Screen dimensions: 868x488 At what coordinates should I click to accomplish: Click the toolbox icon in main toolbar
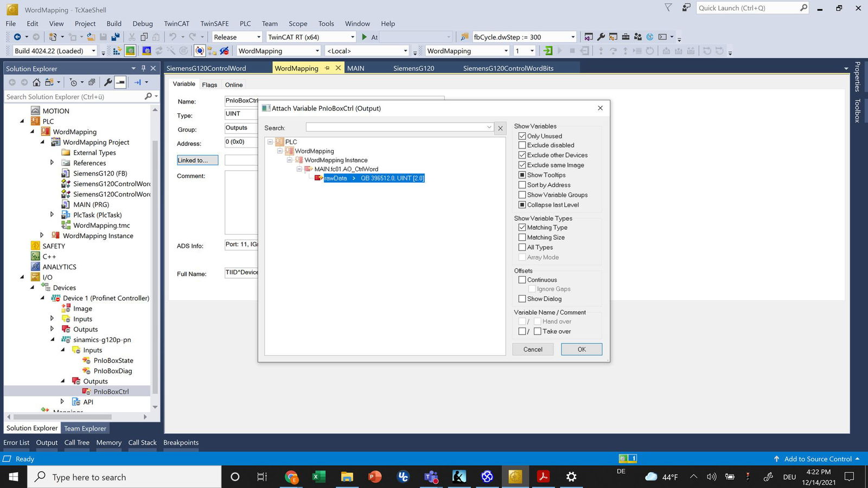(626, 37)
